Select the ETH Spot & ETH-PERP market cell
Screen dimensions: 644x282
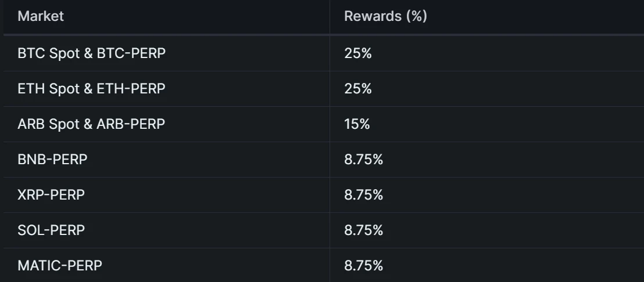[91, 89]
